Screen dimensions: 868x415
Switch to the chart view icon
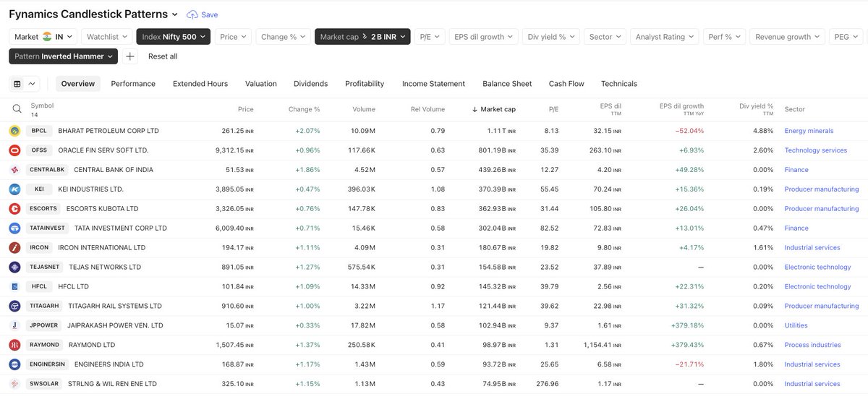32,84
